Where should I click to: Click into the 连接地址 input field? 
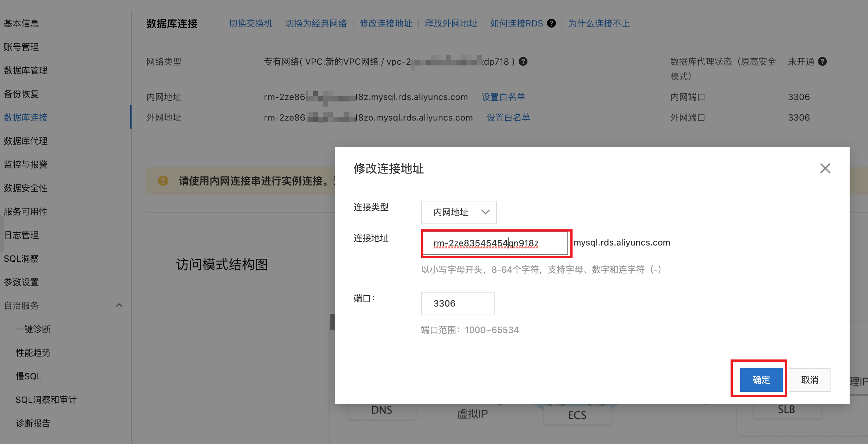point(495,243)
